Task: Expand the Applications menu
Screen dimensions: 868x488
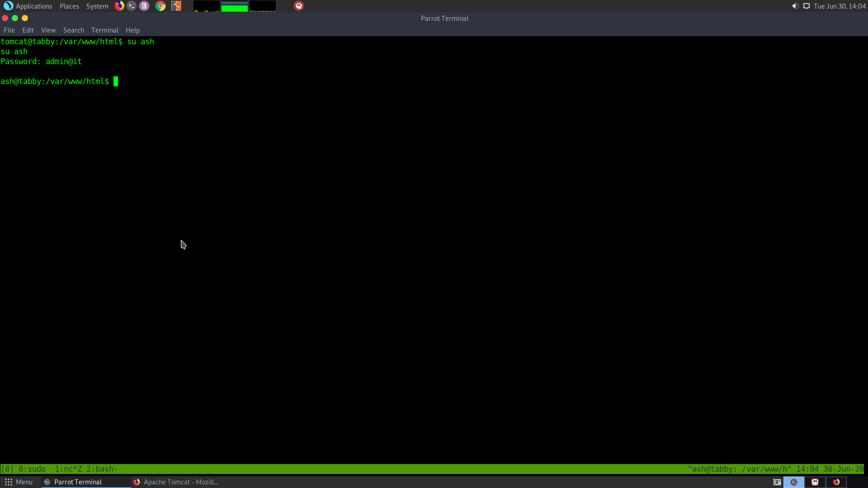Action: coord(29,6)
